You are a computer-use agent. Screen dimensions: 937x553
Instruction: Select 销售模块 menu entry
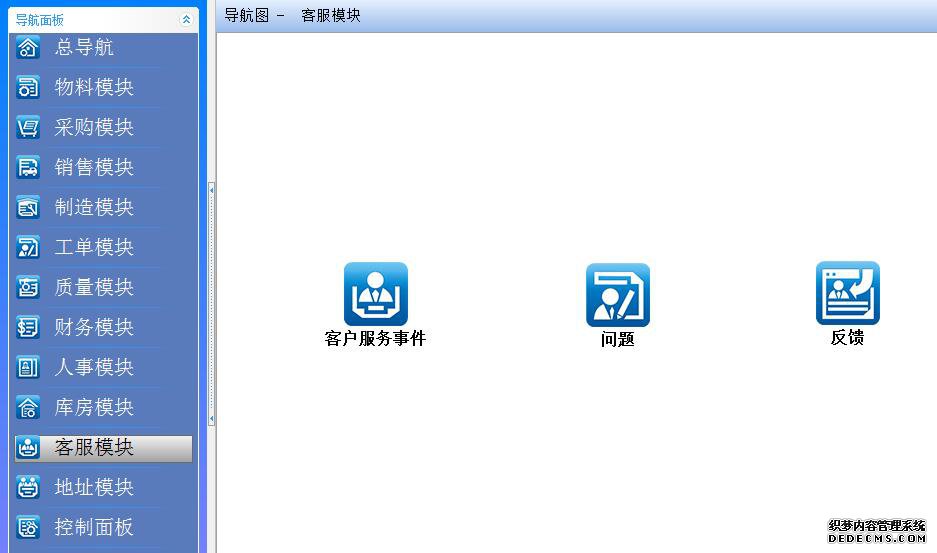(94, 167)
